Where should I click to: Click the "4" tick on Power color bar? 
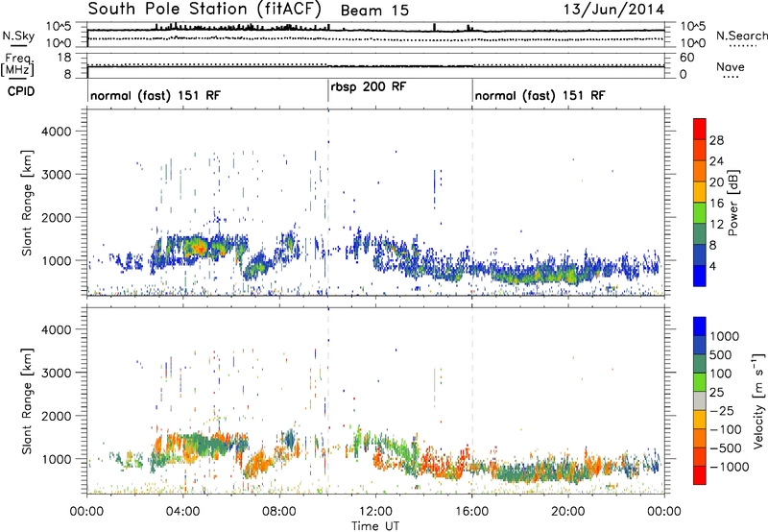pos(713,266)
